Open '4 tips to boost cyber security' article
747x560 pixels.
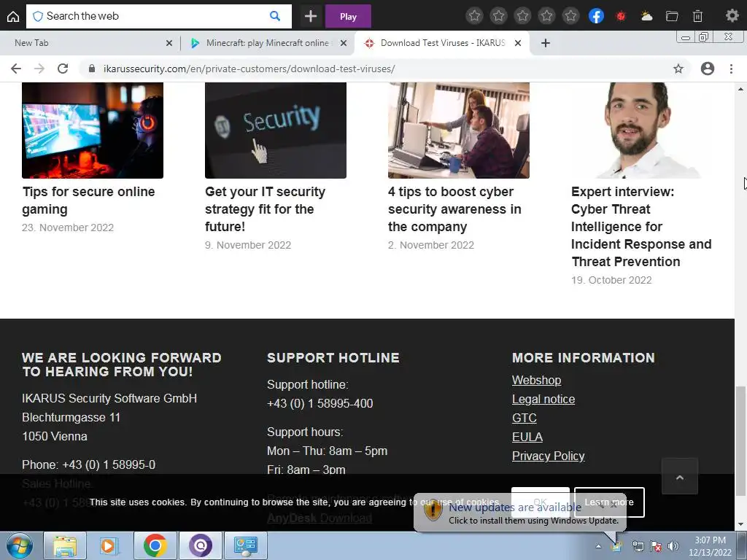point(454,209)
